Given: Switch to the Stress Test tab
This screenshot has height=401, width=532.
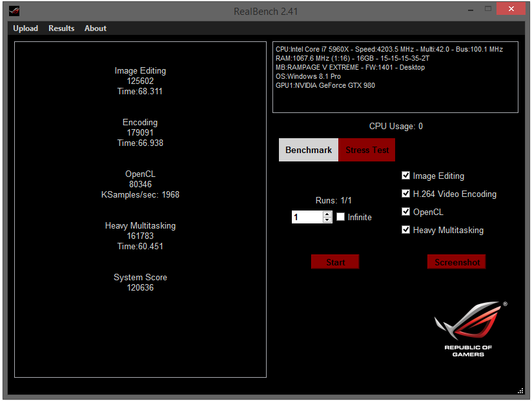Looking at the screenshot, I should pos(367,150).
